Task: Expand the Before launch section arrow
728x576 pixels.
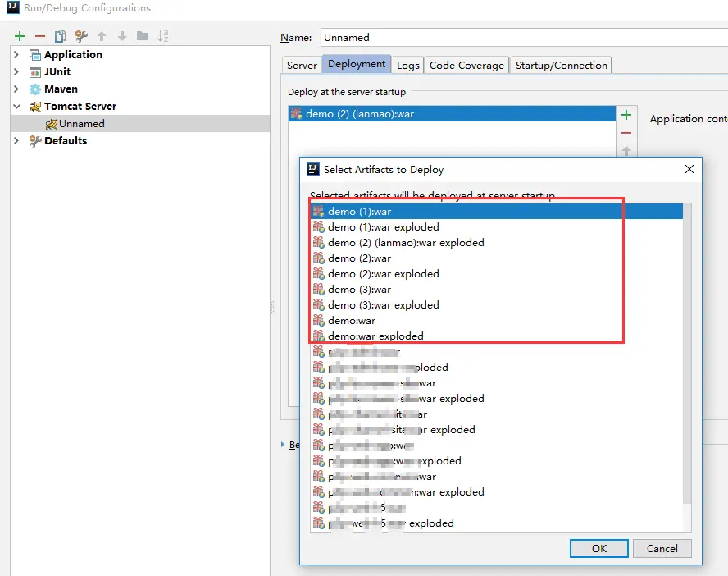Action: point(283,445)
